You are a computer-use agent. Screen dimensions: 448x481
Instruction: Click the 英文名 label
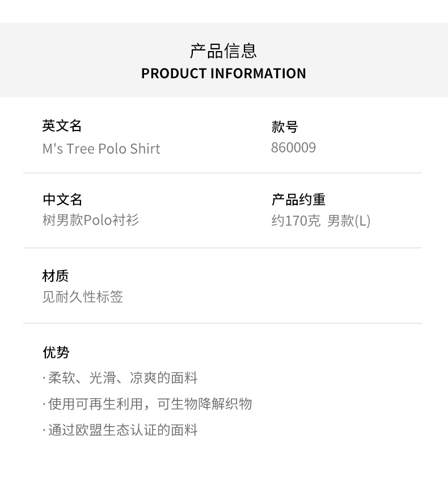click(62, 126)
